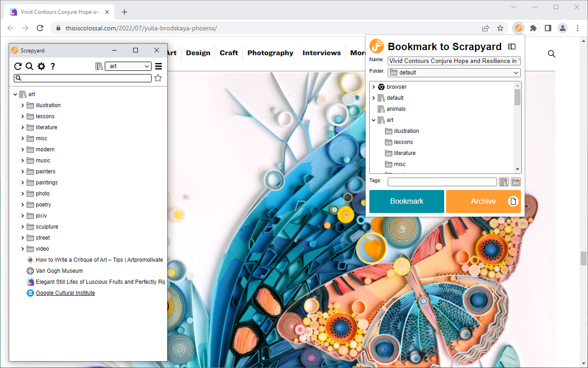This screenshot has width=588, height=368.
Task: Open the Folder dropdown showing 'default'
Action: [x=454, y=72]
